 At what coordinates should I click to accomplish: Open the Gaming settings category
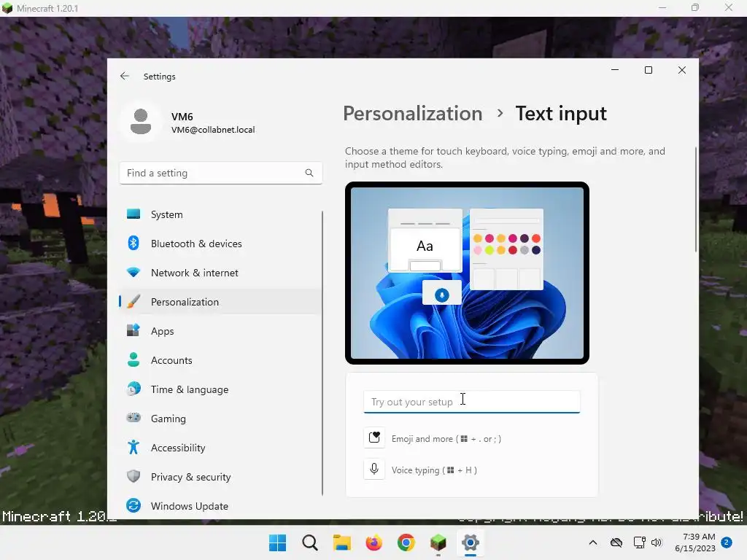pyautogui.click(x=221, y=419)
